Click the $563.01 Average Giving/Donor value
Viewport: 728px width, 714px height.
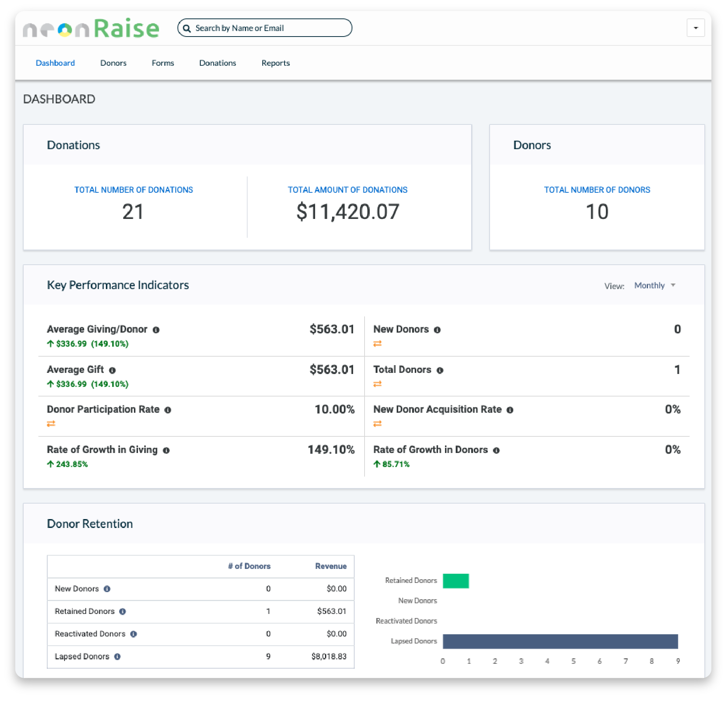coord(332,330)
